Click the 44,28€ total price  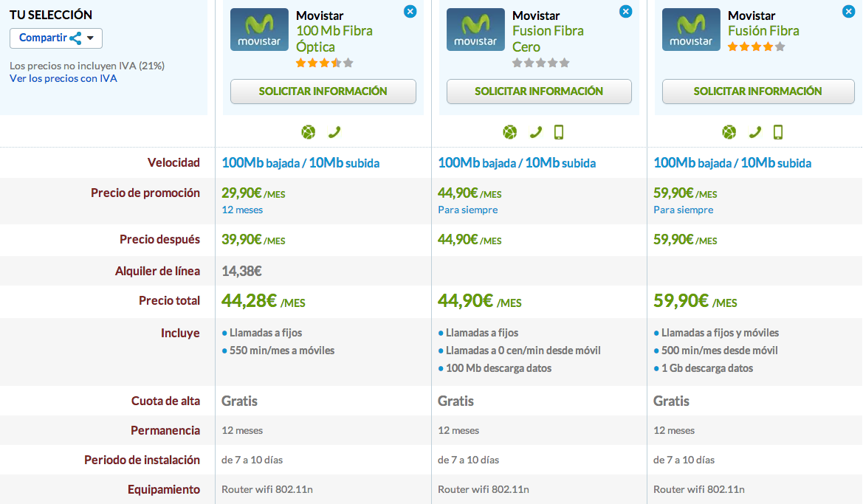pos(263,301)
